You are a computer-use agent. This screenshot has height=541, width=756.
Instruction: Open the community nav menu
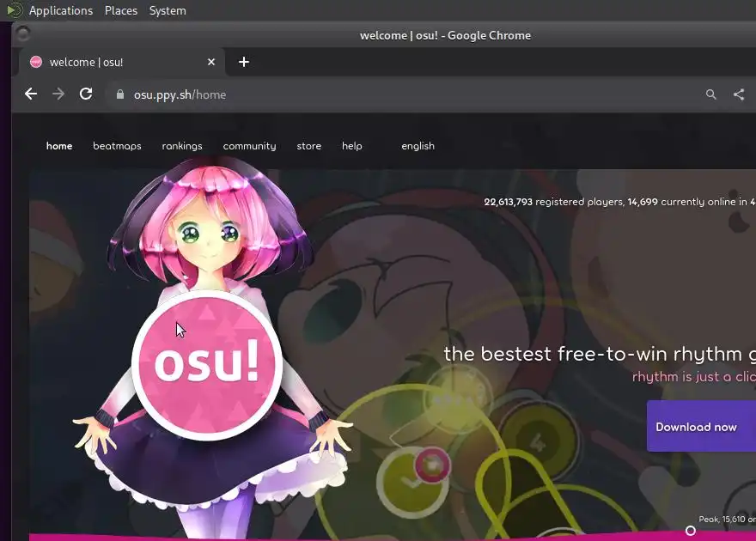click(x=249, y=146)
